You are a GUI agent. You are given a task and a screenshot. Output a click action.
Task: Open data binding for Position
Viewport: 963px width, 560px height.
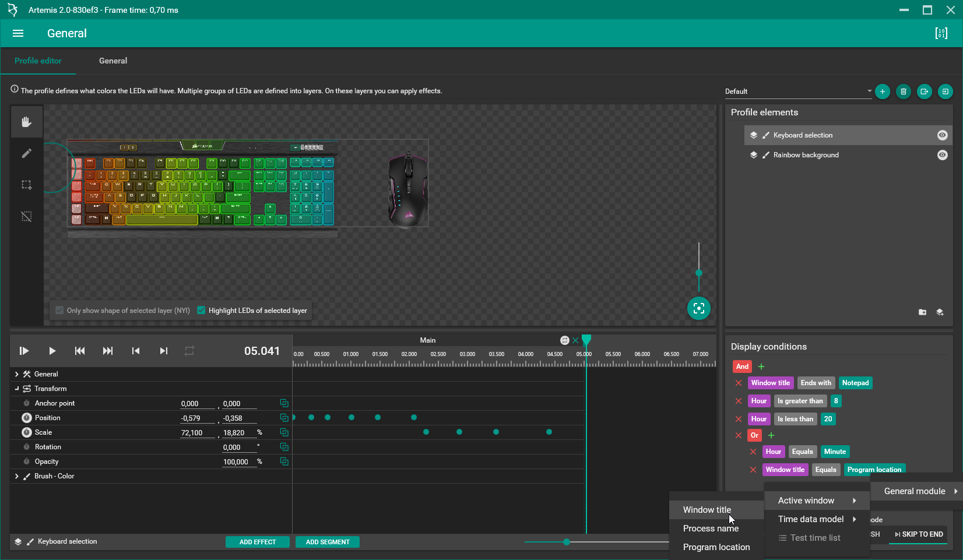click(284, 418)
